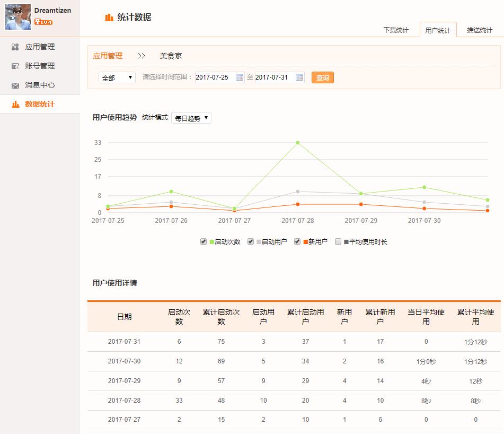The image size is (504, 434).
Task: Expand the 每日趋势 statistics mode dropdown
Action: point(191,118)
